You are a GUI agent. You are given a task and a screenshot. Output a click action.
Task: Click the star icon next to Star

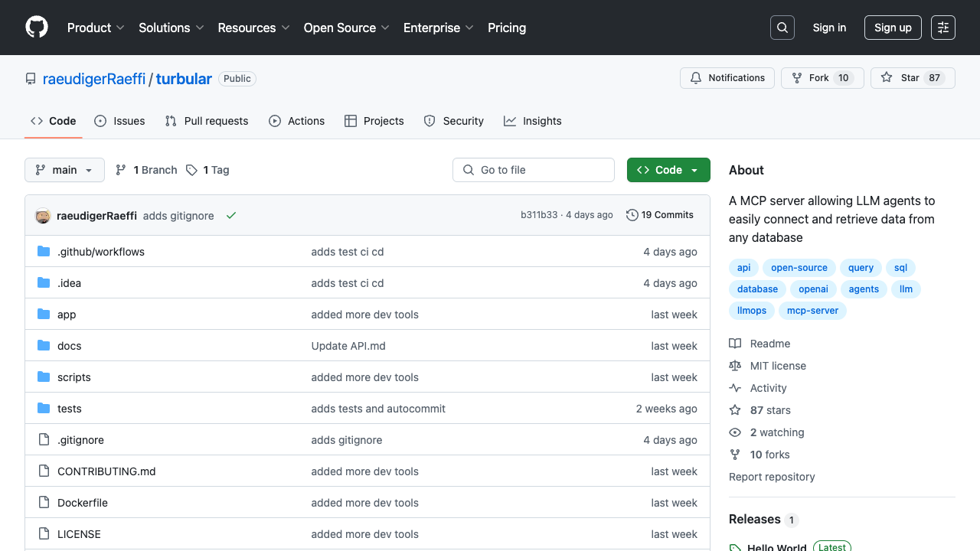pyautogui.click(x=887, y=78)
